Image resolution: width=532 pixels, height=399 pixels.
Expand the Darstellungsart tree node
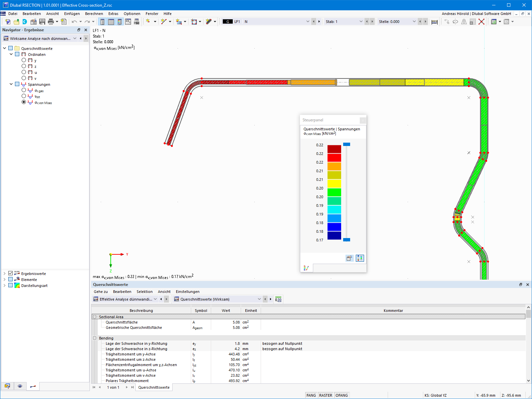pos(5,285)
